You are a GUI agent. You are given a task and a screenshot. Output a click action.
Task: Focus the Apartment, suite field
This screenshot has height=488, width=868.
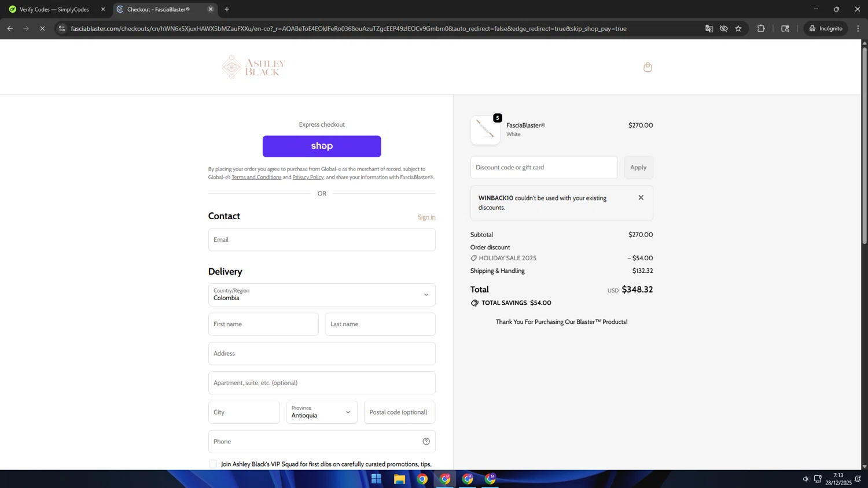(x=322, y=383)
